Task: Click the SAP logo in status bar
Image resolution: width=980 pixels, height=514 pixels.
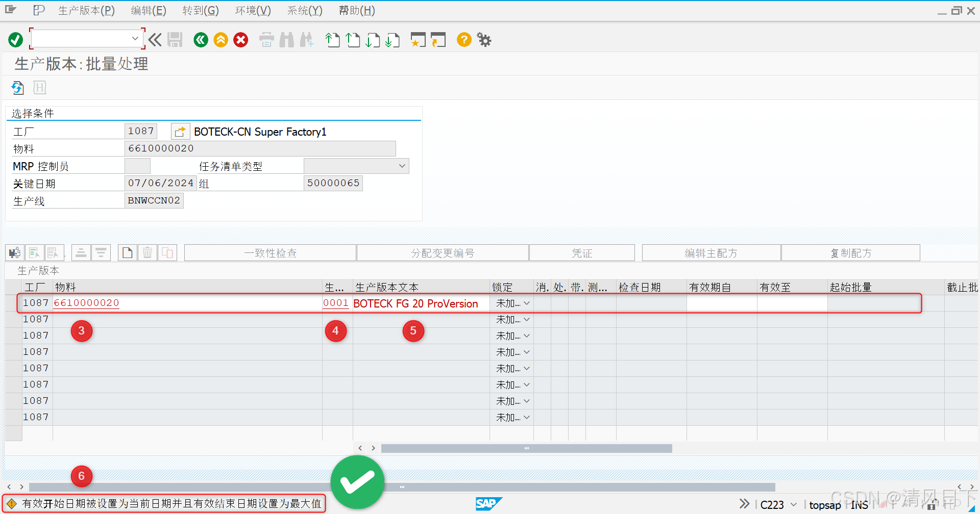Action: point(489,504)
